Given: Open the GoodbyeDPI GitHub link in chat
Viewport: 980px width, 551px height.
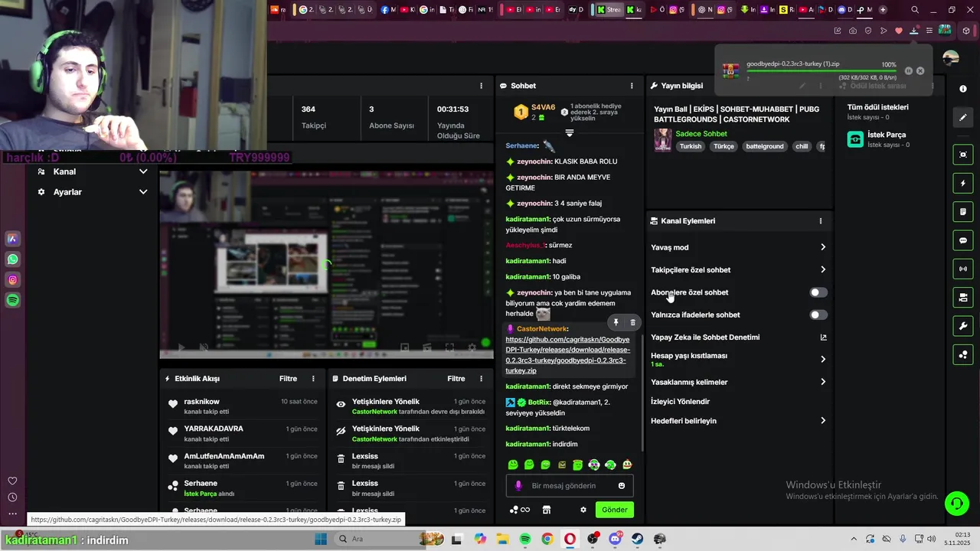Looking at the screenshot, I should pos(567,355).
